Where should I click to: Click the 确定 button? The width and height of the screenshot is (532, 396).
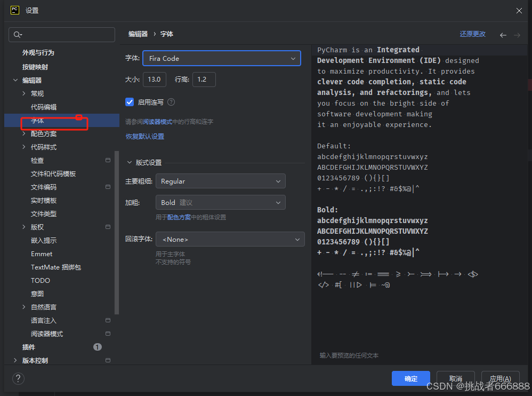click(411, 378)
